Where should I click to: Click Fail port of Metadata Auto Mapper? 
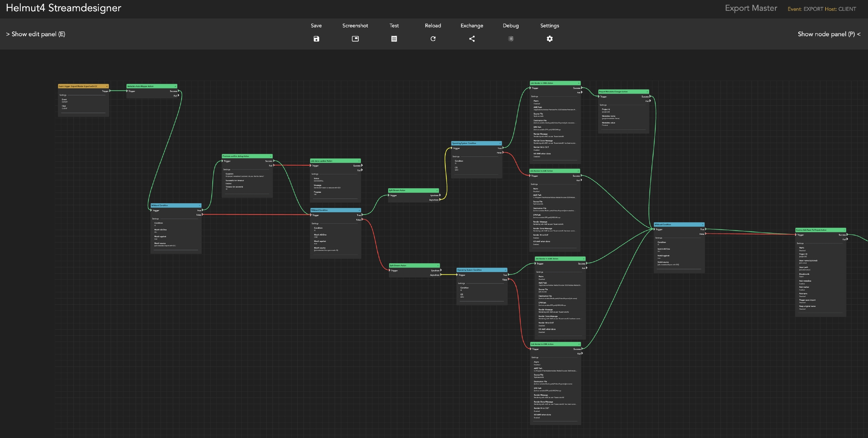pos(178,96)
